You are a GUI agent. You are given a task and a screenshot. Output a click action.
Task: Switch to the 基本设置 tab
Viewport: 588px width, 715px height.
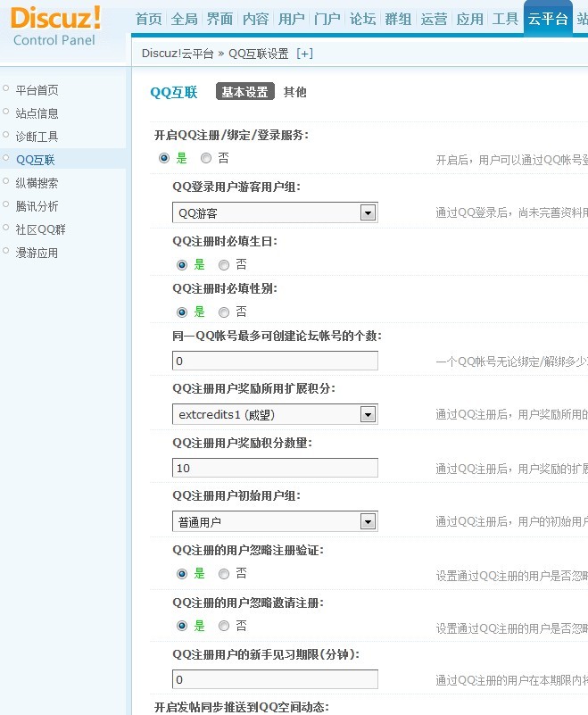[x=245, y=92]
